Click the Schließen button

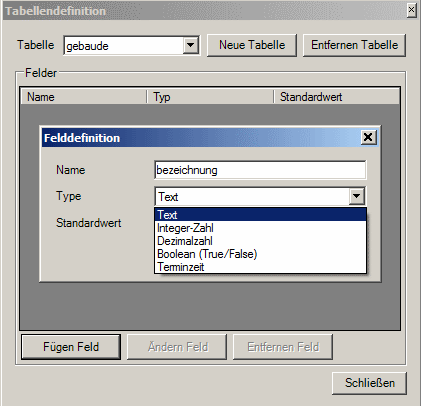coord(369,383)
